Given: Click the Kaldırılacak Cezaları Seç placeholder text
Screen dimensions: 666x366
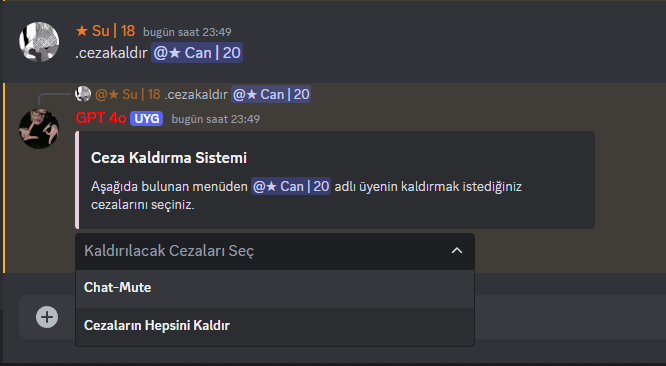Looking at the screenshot, I should tap(169, 251).
